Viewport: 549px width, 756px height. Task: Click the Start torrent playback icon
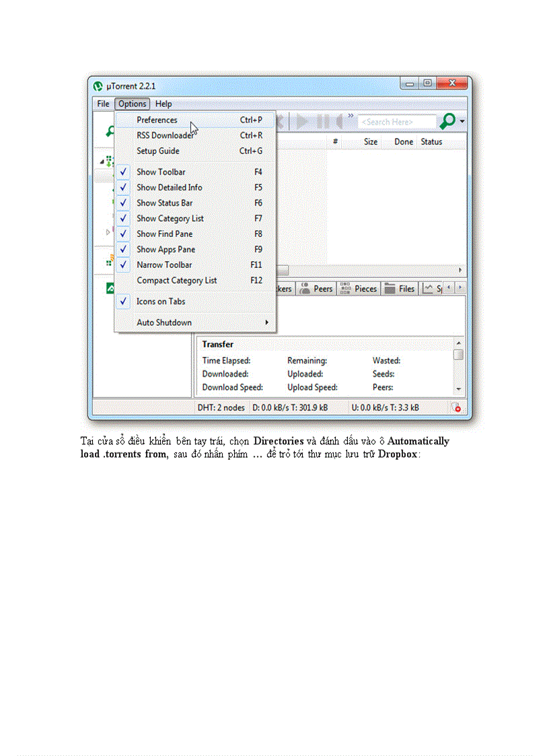(x=303, y=121)
